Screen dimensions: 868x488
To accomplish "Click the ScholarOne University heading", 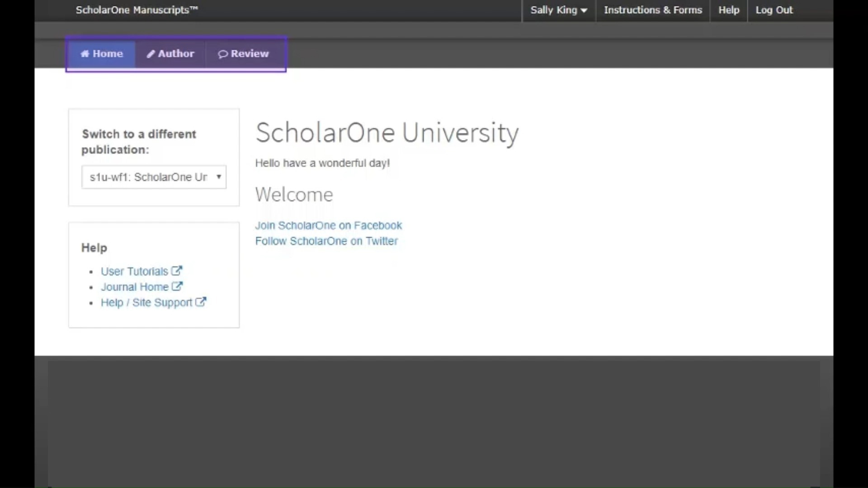I will (x=387, y=133).
